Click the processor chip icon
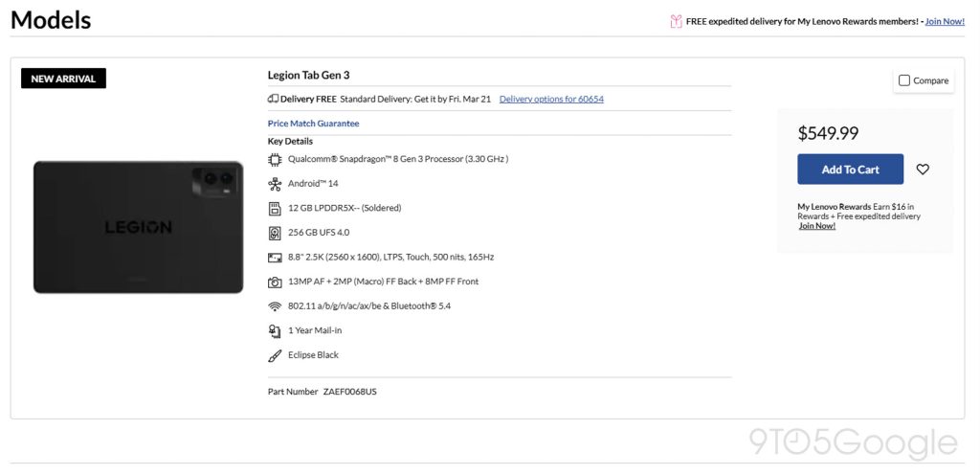Screen dimensions: 980x475 275,159
